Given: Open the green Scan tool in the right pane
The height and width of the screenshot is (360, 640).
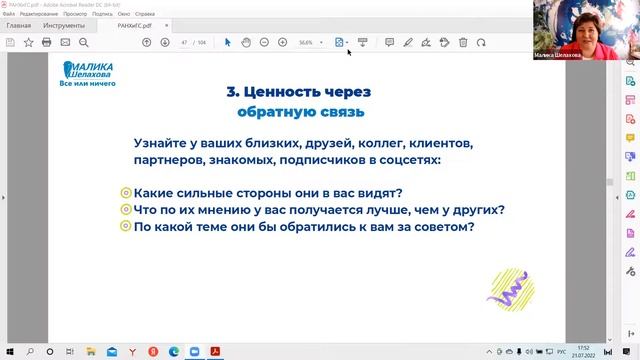Looking at the screenshot, I should pos(630,176).
